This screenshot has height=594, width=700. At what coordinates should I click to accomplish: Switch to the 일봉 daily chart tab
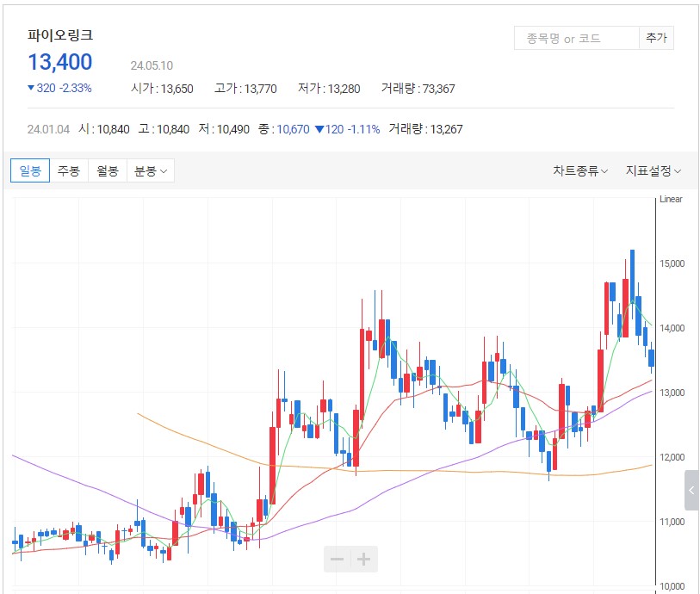(x=30, y=170)
